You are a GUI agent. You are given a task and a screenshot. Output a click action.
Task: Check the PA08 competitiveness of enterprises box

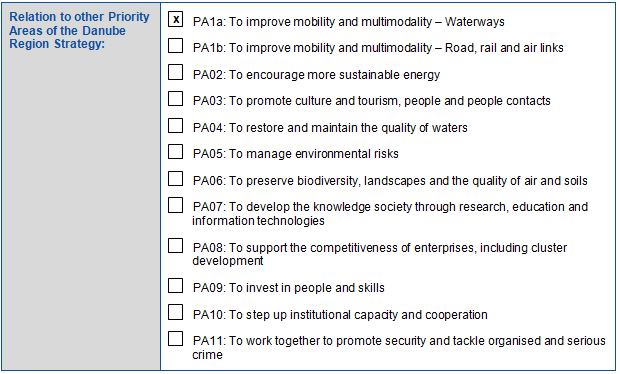pyautogui.click(x=176, y=246)
